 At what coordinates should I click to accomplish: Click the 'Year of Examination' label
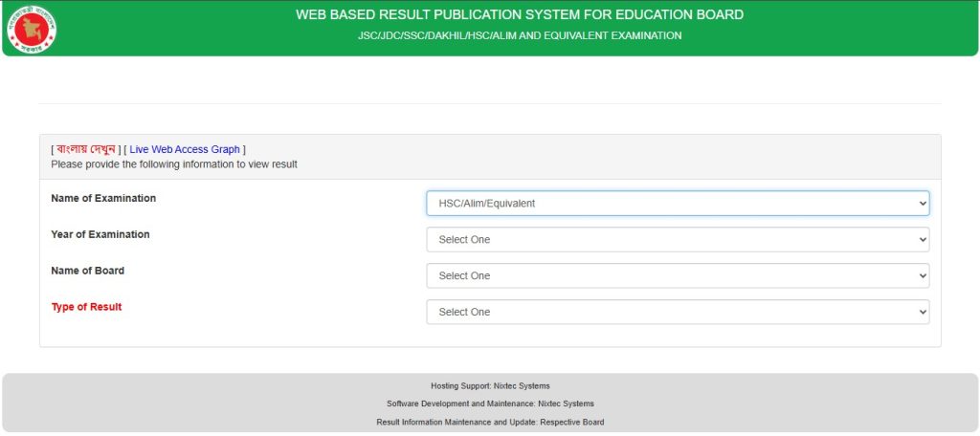click(x=100, y=234)
